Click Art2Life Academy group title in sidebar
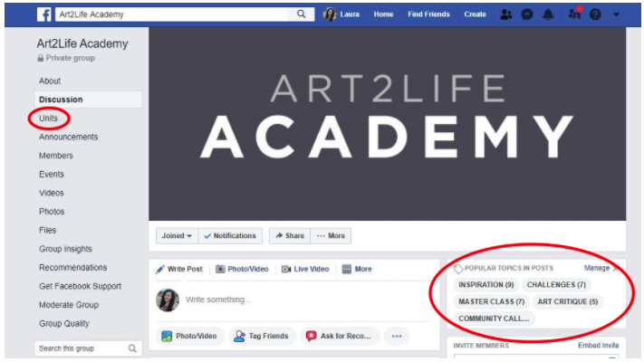Screen dimensions: 644x362 tap(82, 44)
